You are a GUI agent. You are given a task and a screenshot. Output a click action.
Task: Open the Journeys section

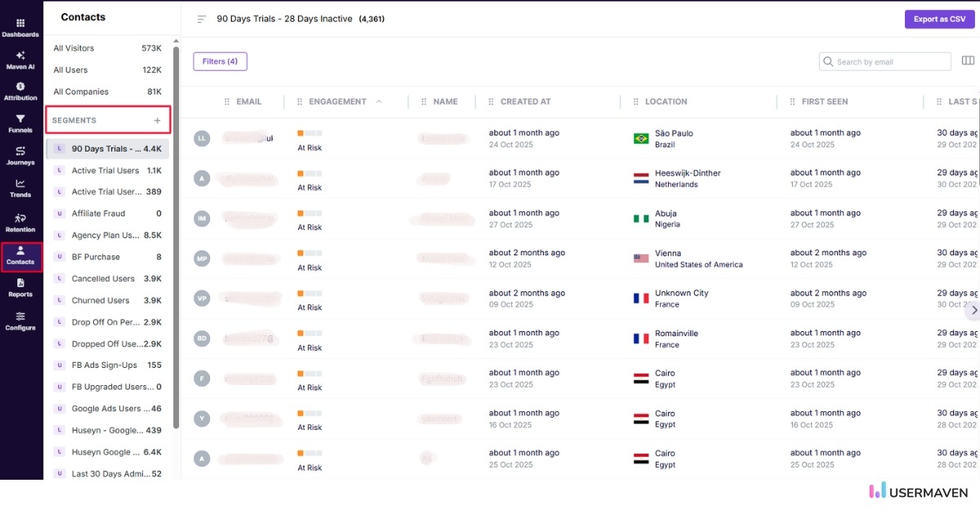[x=20, y=153]
